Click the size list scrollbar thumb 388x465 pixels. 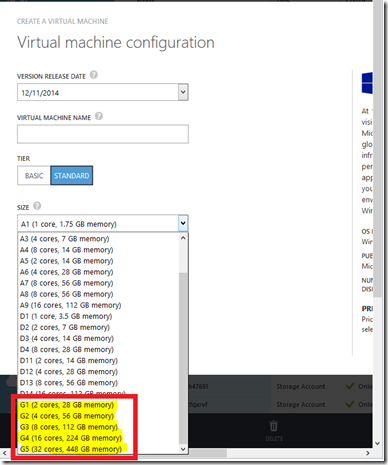(183, 358)
